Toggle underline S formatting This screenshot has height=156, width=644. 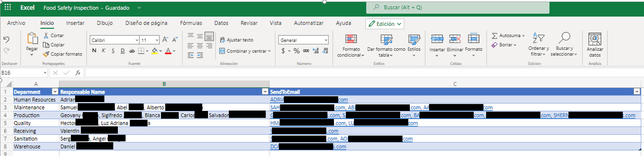(113, 50)
